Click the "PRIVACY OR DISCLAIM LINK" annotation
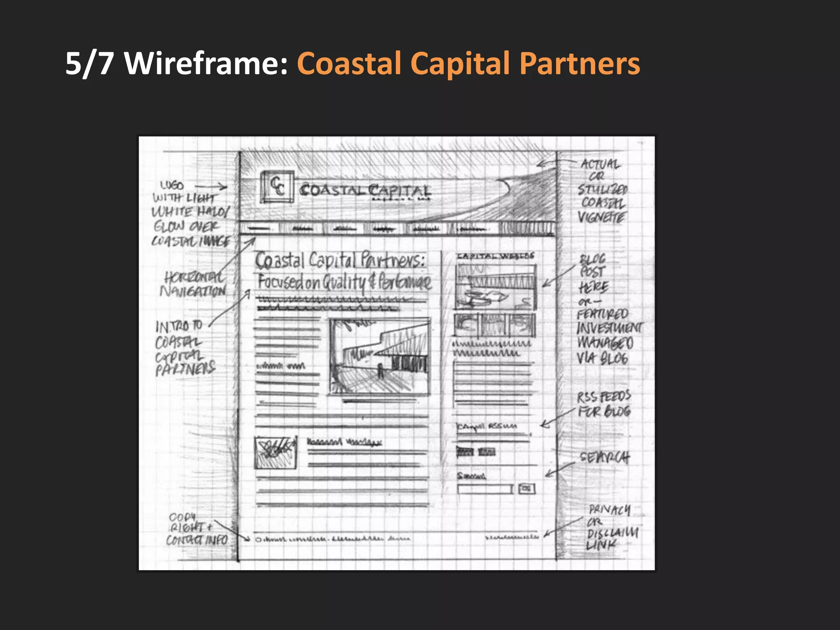840x630 pixels. point(612,527)
